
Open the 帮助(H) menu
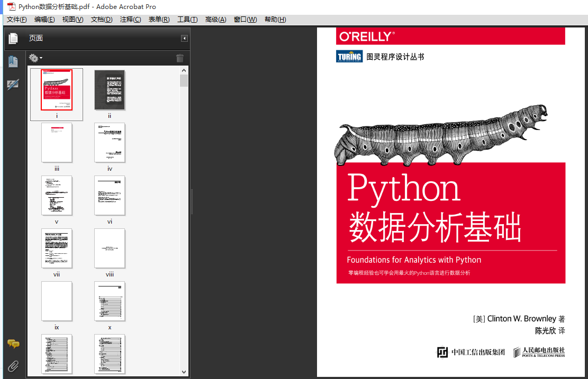point(275,20)
